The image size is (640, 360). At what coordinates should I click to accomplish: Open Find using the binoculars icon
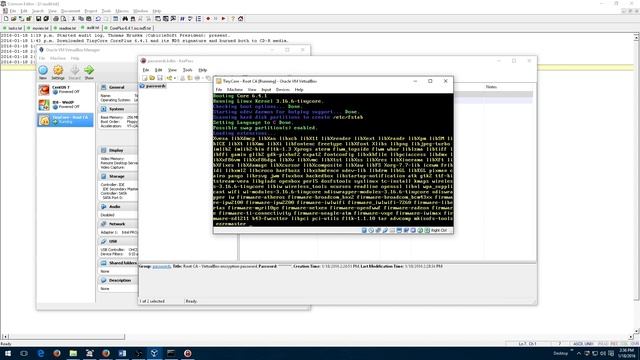[125, 19]
